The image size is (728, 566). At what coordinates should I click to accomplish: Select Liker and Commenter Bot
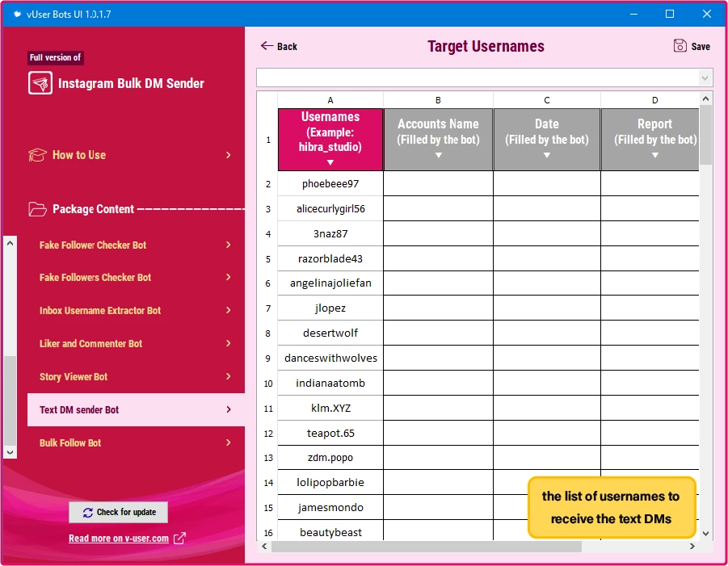[136, 343]
